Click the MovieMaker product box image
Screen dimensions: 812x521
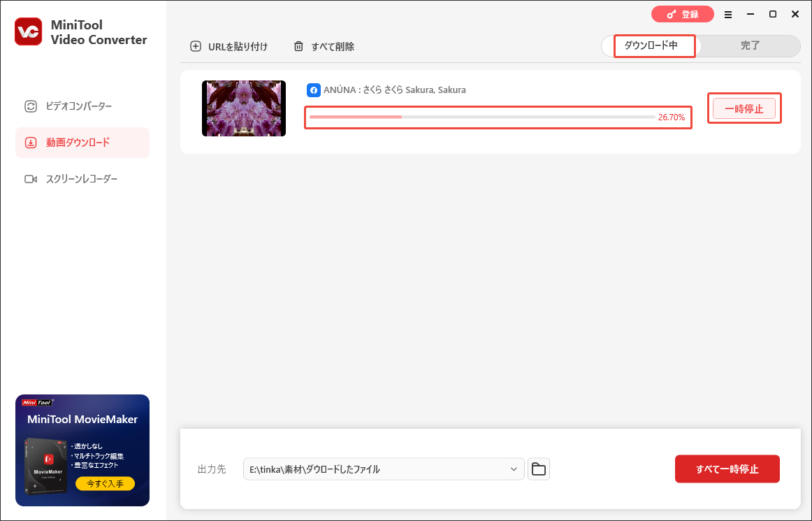pos(45,466)
